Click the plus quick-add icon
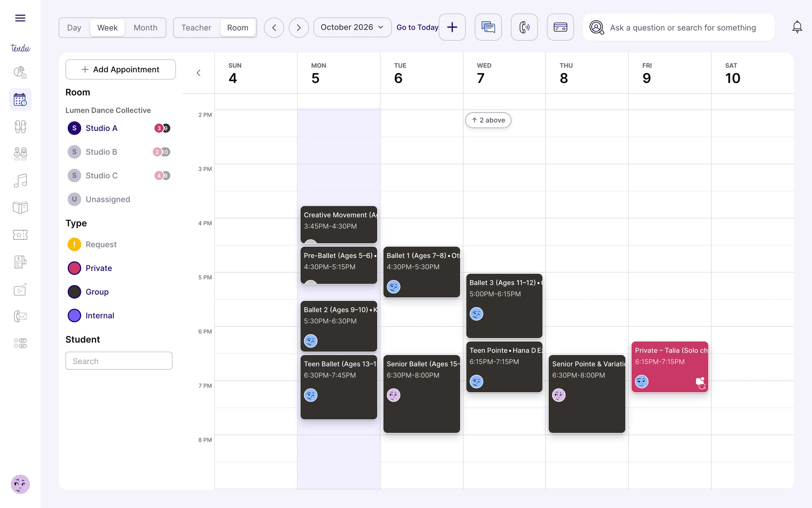The image size is (812, 508). click(x=452, y=27)
